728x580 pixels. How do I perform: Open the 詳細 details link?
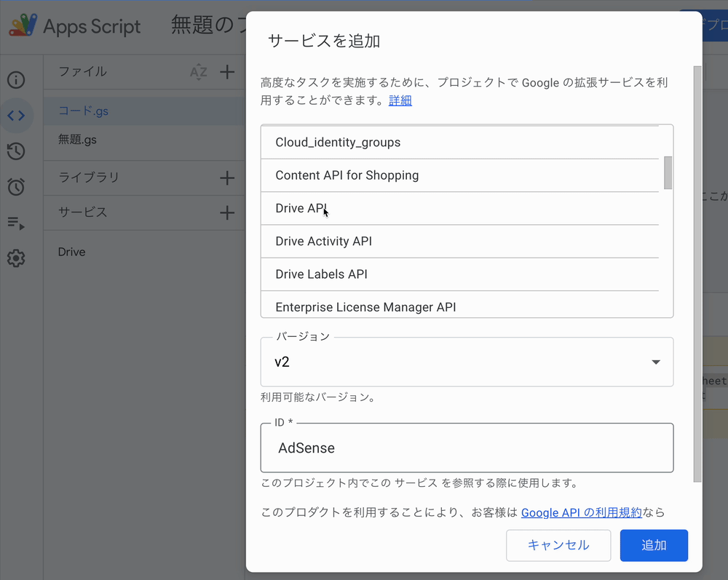pyautogui.click(x=400, y=100)
